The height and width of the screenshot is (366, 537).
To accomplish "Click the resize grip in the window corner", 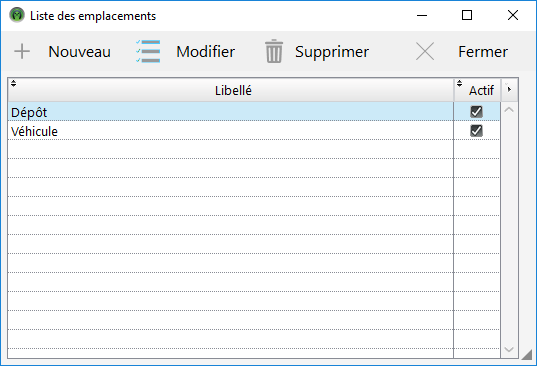I will (x=527, y=355).
